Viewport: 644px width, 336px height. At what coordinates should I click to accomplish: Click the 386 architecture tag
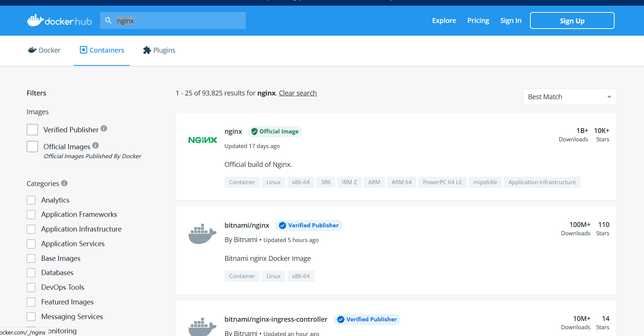click(x=326, y=182)
